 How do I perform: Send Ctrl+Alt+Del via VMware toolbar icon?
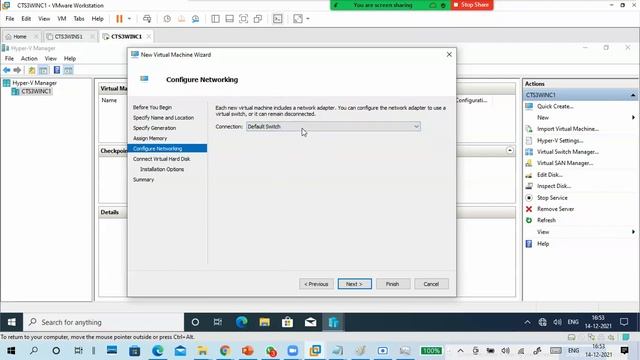[x=147, y=19]
